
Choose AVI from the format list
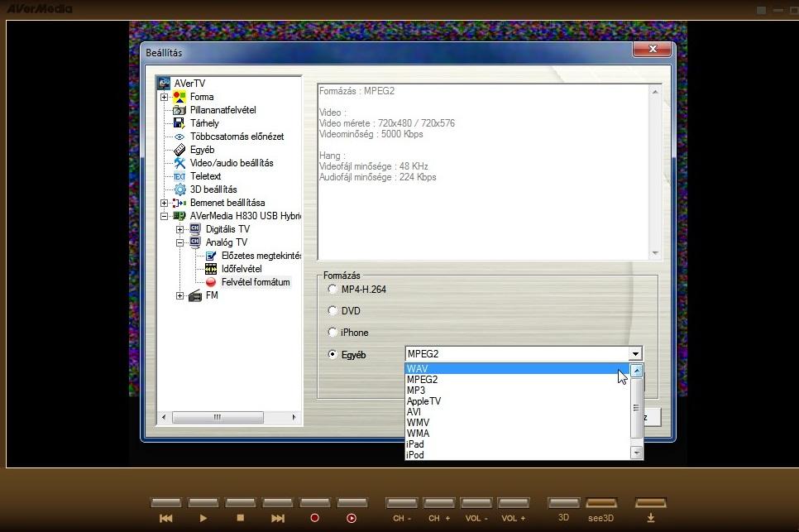(517, 412)
